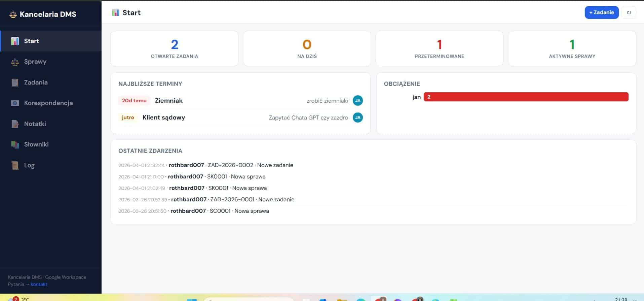Screen dimensions: 644x301
Task: Click the Korespondencja envelope icon in the sidebar
Action: tap(15, 103)
